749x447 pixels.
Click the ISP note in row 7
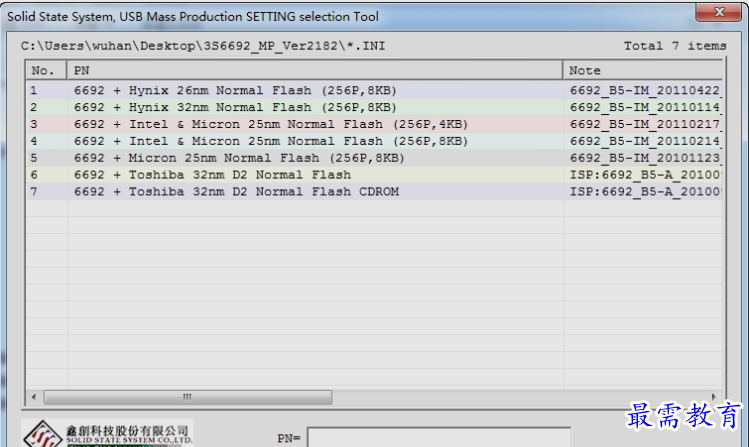tap(645, 192)
